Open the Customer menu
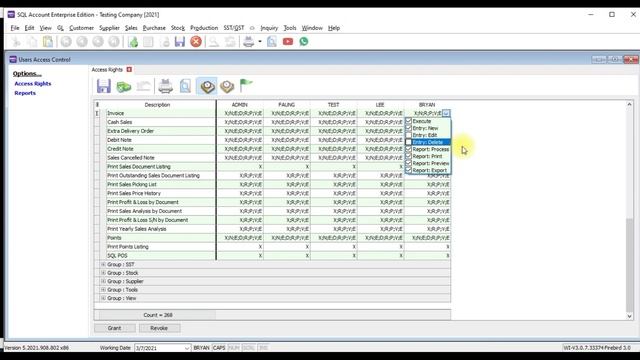 tap(81, 28)
